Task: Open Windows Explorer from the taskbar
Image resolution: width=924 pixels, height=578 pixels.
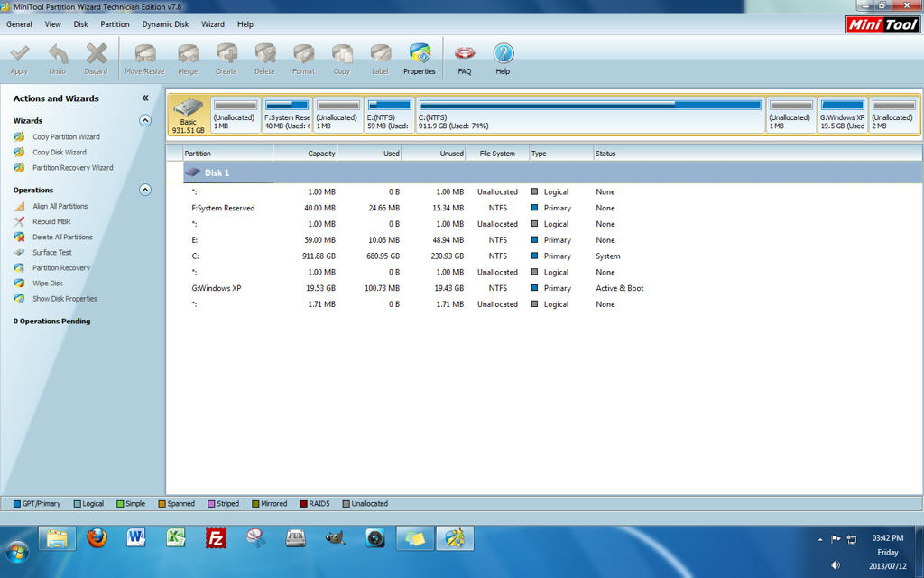Action: (57, 538)
